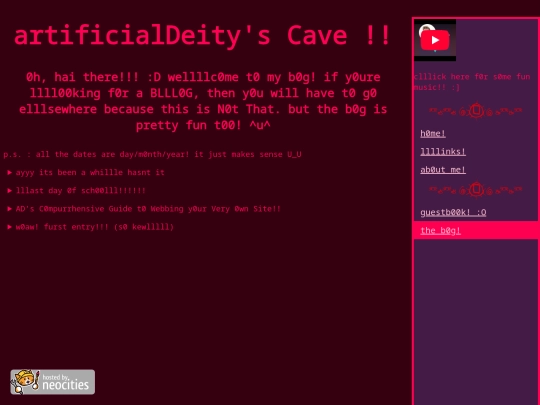
Task: Click the '0h, hai there!!!' welcome paragraph
Action: pos(203,101)
